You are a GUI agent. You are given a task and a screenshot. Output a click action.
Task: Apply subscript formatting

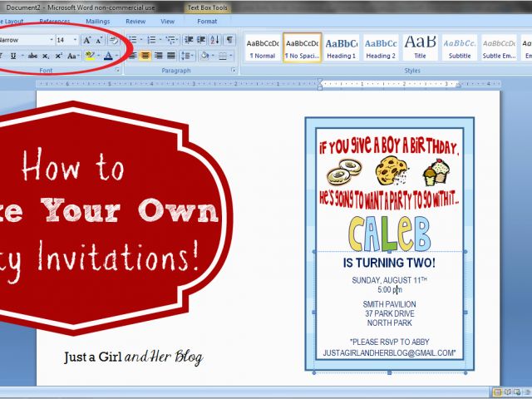pos(47,56)
